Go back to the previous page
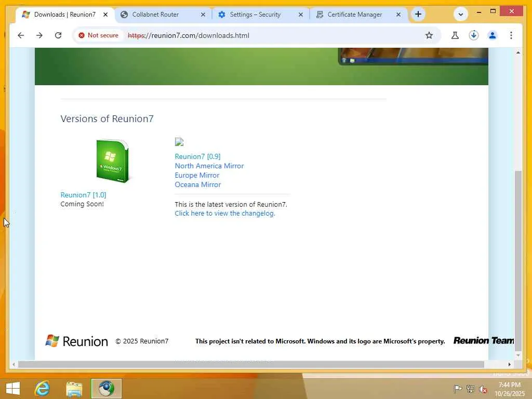The image size is (532, 399). tap(21, 35)
